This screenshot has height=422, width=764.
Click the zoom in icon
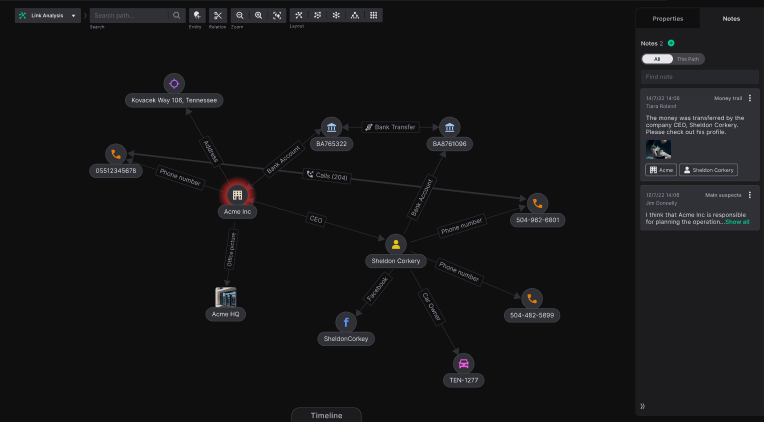coord(258,16)
